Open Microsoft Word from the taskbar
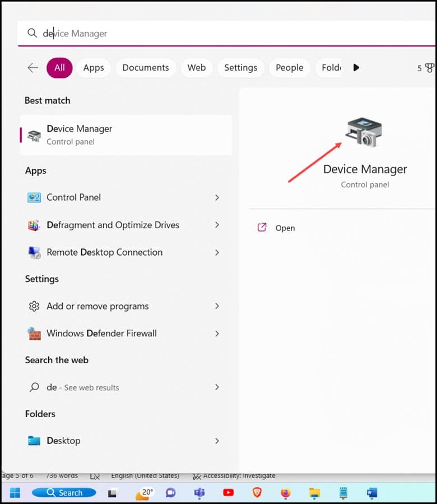Screen dimensions: 437x504 pyautogui.click(x=372, y=493)
